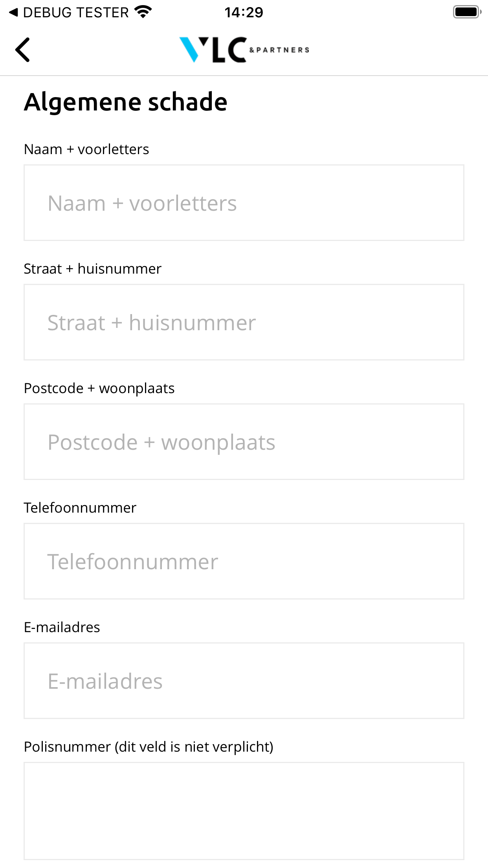Image resolution: width=488 pixels, height=868 pixels.
Task: Click the "Algemene schade" heading
Action: (126, 102)
